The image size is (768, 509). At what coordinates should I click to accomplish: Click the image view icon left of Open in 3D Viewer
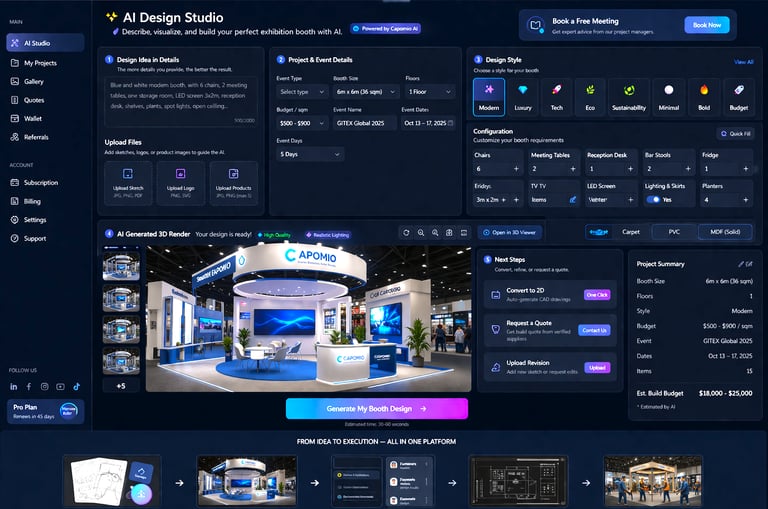(x=464, y=233)
